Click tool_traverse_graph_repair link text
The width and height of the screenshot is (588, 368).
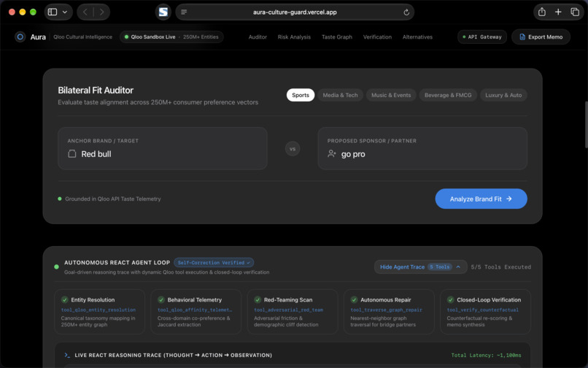pyautogui.click(x=386, y=310)
